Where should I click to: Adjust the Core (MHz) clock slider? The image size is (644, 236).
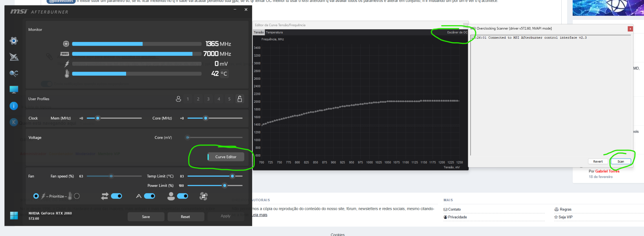click(215, 118)
